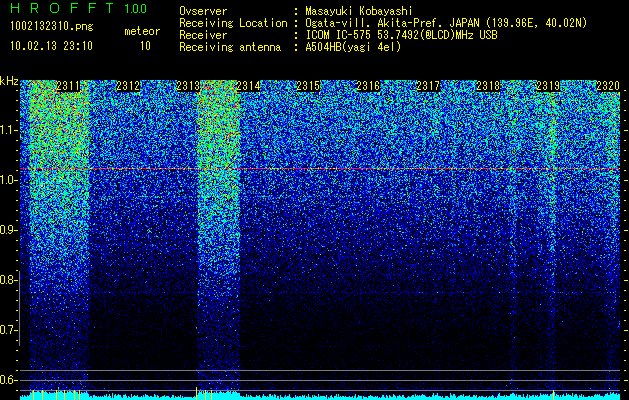
Task: Click the yellow meteor tick below 2319
Action: click(x=554, y=395)
